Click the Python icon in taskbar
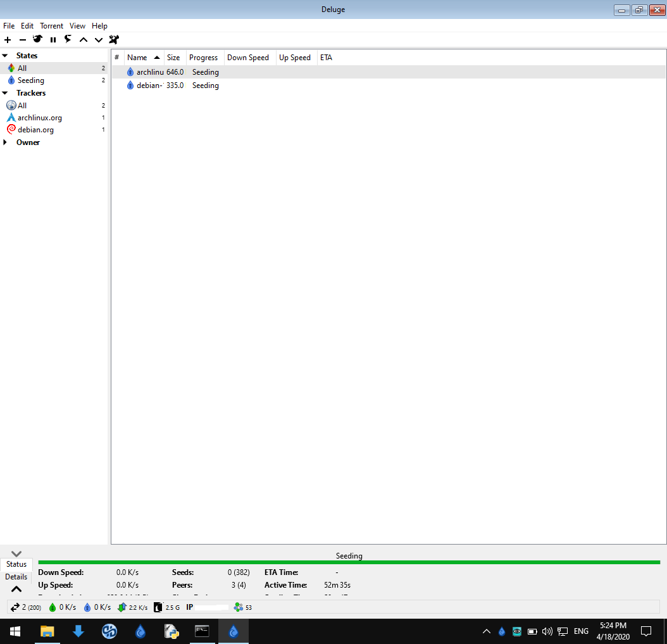This screenshot has width=667, height=644. click(x=171, y=631)
